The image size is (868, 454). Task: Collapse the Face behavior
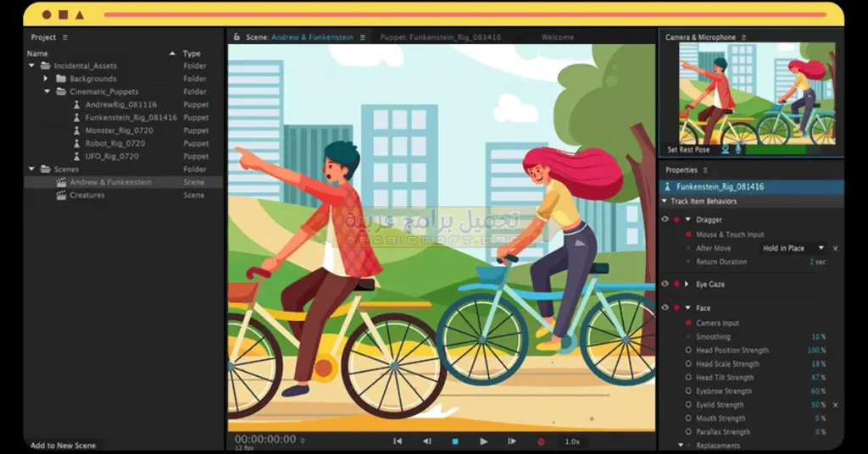688,308
